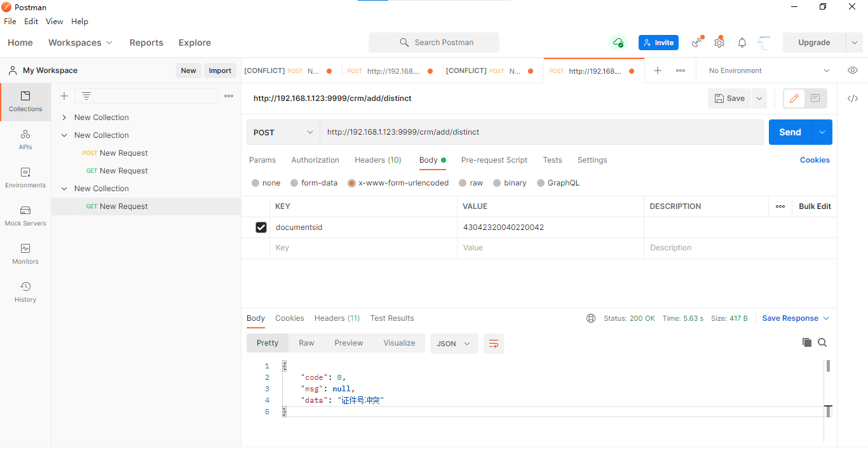This screenshot has width=868, height=451.
Task: Copy response body to clipboard
Action: coord(807,342)
